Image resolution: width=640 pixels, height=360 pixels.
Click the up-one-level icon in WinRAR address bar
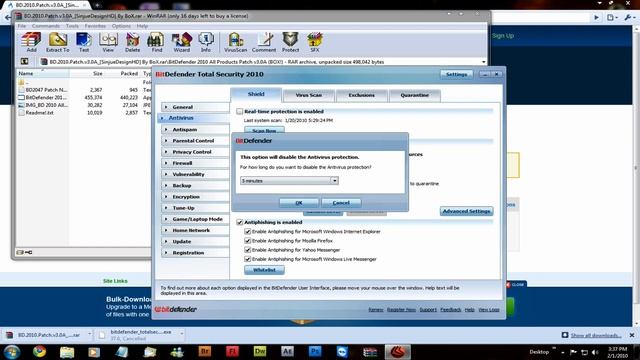pos(24,62)
